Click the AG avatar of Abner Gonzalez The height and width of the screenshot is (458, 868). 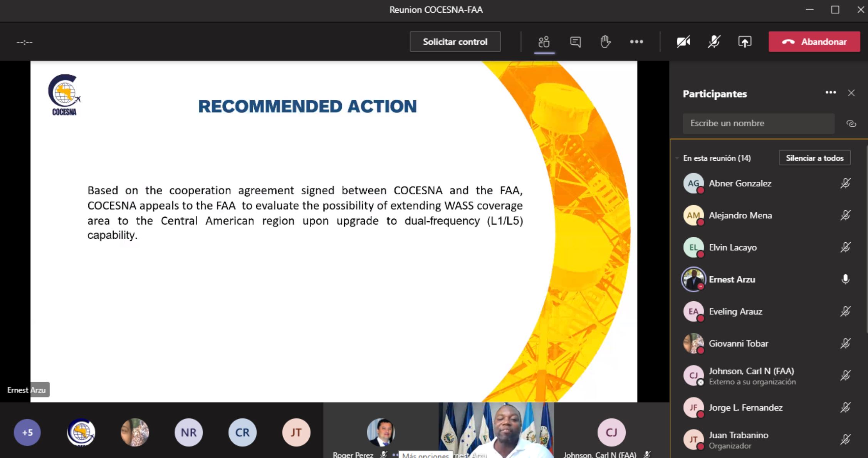[693, 183]
